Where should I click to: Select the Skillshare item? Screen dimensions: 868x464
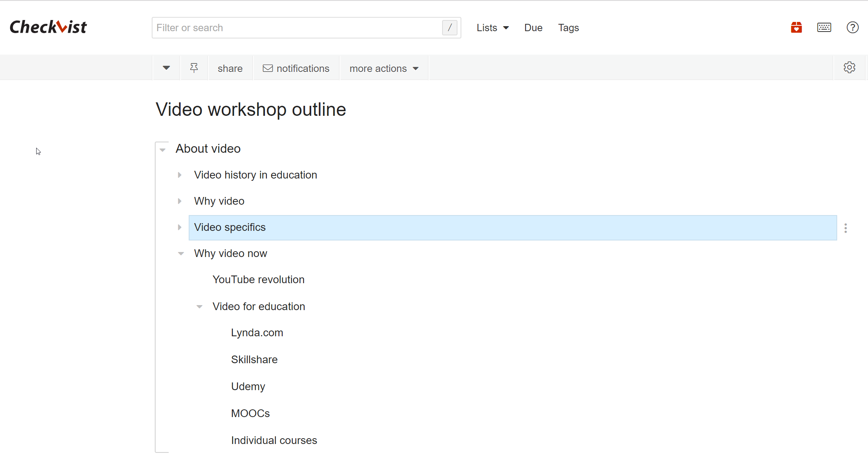coord(254,360)
